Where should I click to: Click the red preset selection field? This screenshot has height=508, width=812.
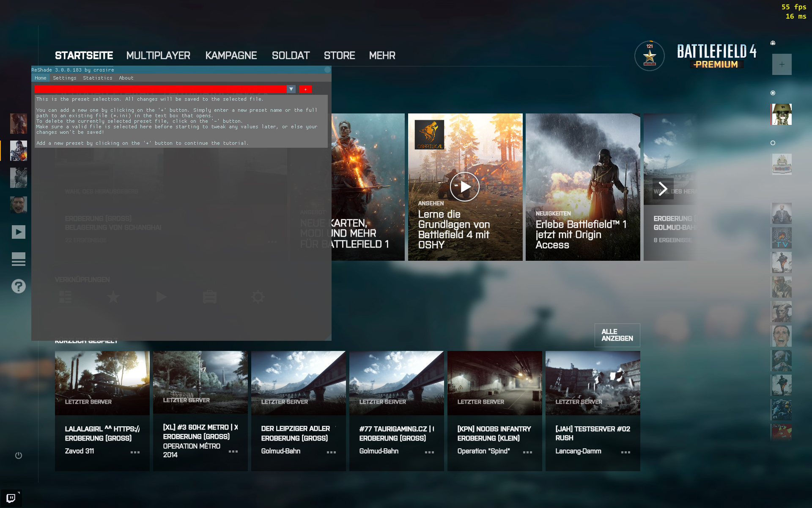point(160,89)
